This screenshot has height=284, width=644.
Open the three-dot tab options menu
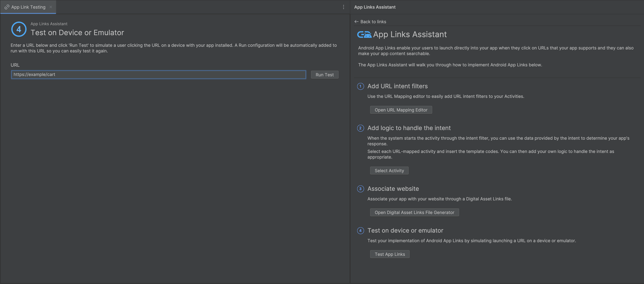tap(343, 7)
